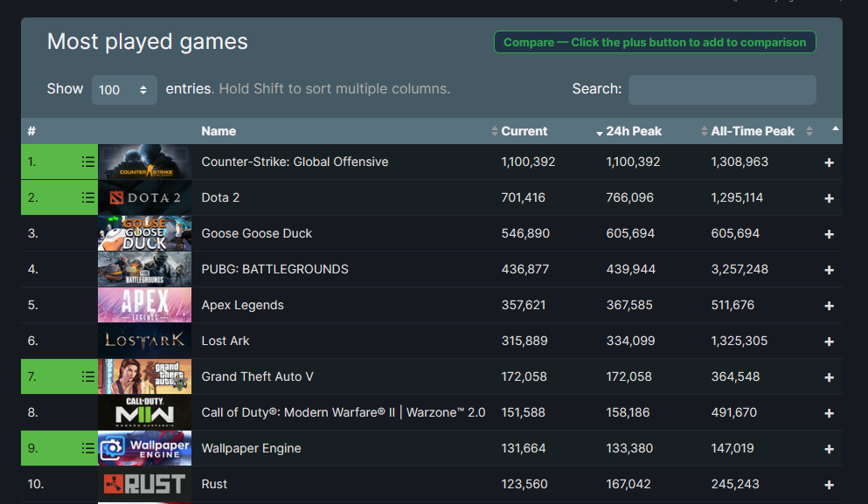Viewport: 868px width, 504px height.
Task: Sort by All-Time Peak column header
Action: (x=753, y=131)
